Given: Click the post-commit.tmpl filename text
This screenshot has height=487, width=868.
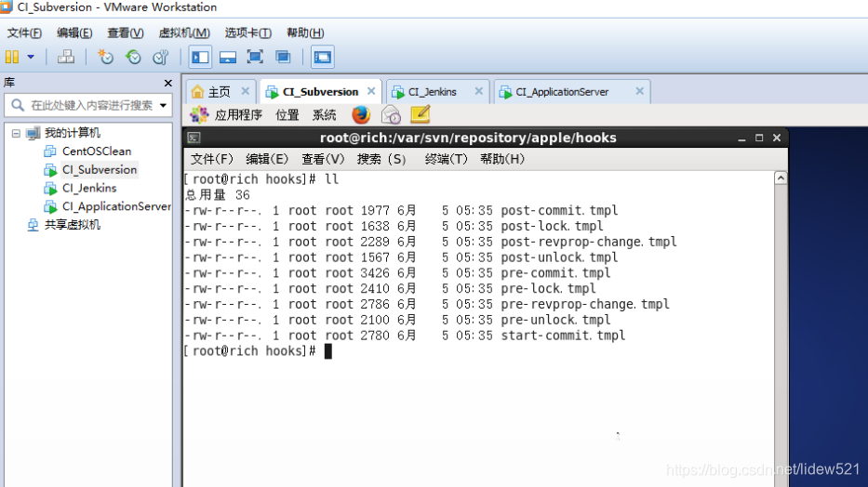Looking at the screenshot, I should [x=559, y=211].
